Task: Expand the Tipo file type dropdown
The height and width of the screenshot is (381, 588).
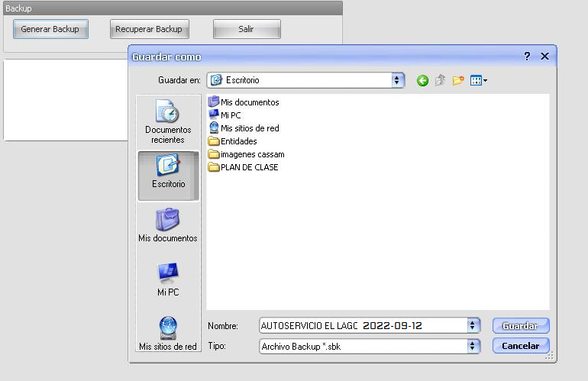Action: coord(473,346)
